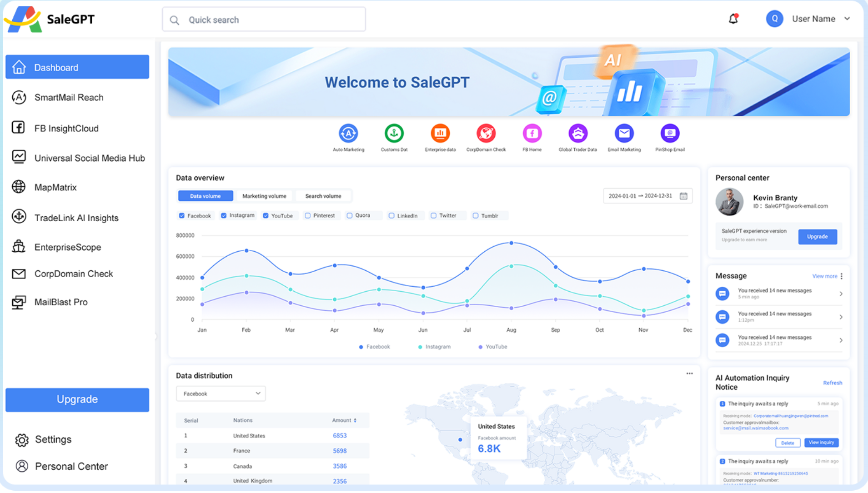This screenshot has height=493, width=868.
Task: Toggle the YouTube series in chart legend
Action: pyautogui.click(x=492, y=347)
